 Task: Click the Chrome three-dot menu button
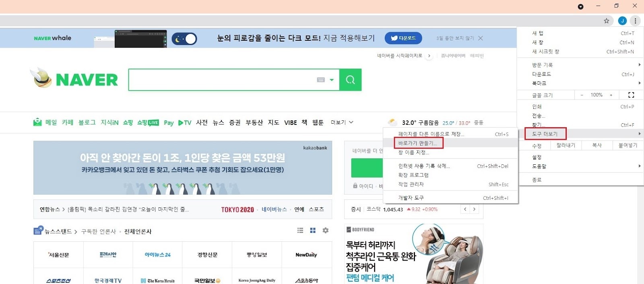pos(636,21)
